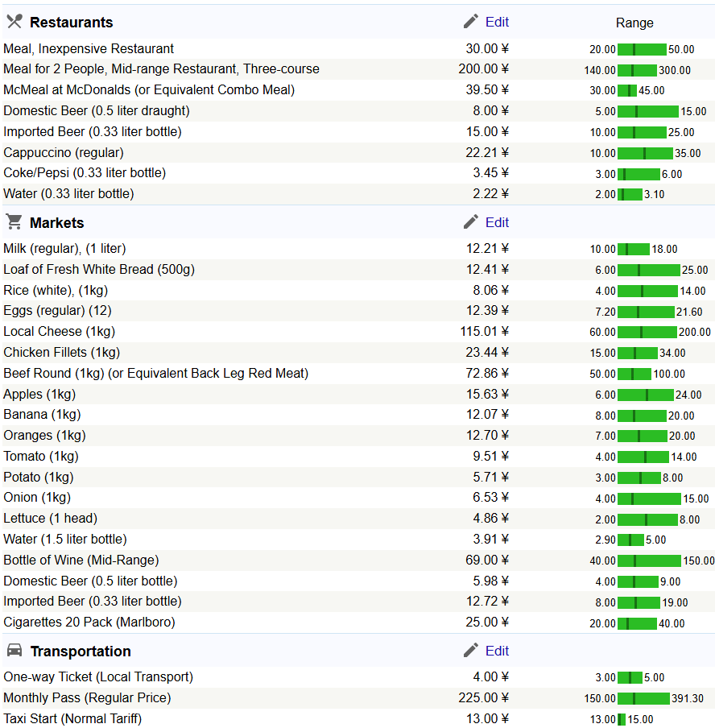Click the Transportation car icon
Image resolution: width=715 pixels, height=728 pixels.
(x=14, y=650)
